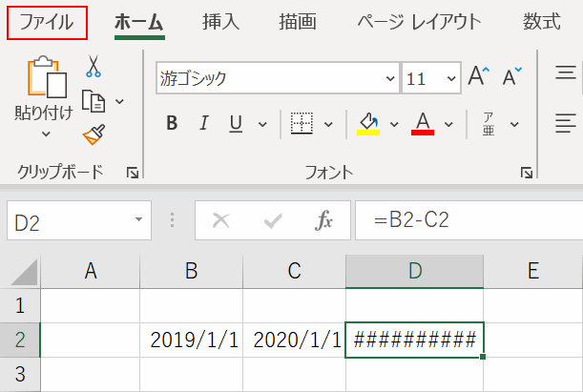This screenshot has width=583, height=392.
Task: Click the cancel X formula button
Action: tap(221, 220)
